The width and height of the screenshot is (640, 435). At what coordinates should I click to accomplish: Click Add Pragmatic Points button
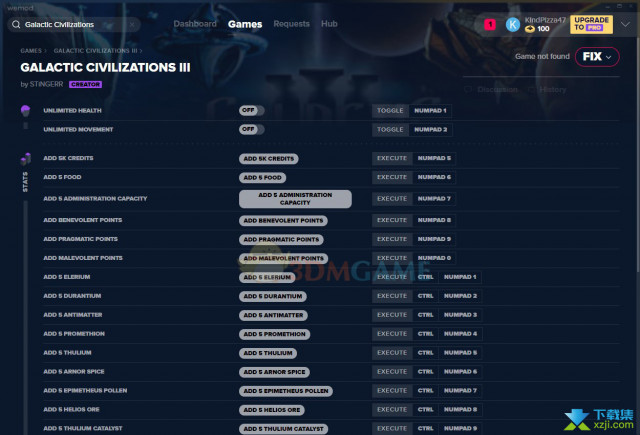tap(281, 240)
